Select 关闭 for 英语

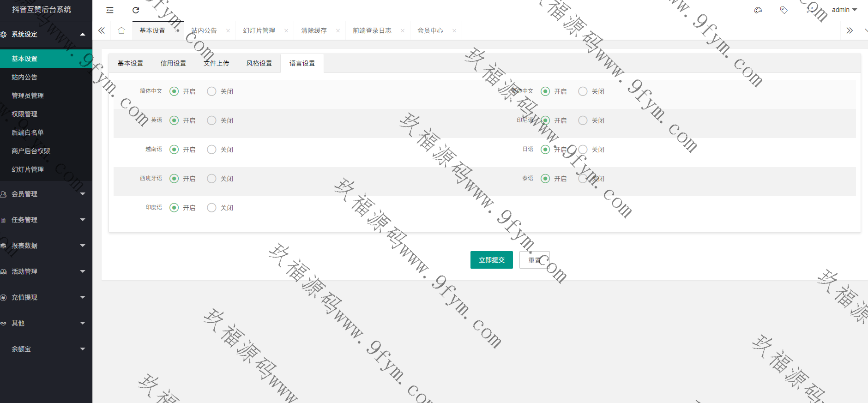tap(212, 120)
